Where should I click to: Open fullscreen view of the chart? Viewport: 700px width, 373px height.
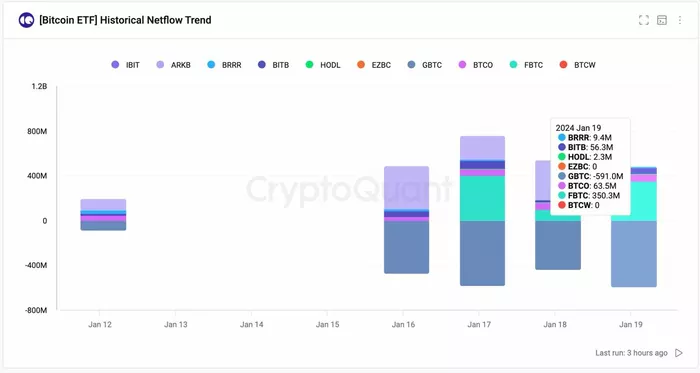point(643,20)
